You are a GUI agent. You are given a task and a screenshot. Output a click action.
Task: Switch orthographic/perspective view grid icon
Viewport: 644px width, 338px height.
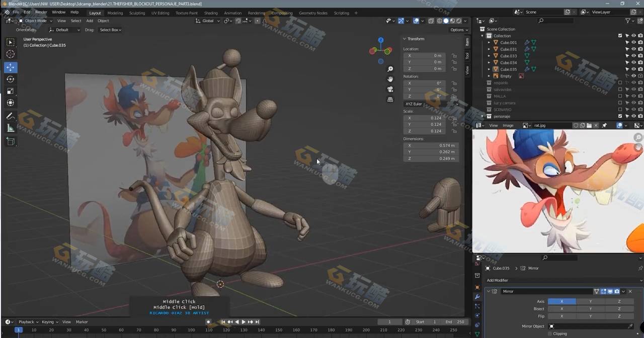(390, 100)
